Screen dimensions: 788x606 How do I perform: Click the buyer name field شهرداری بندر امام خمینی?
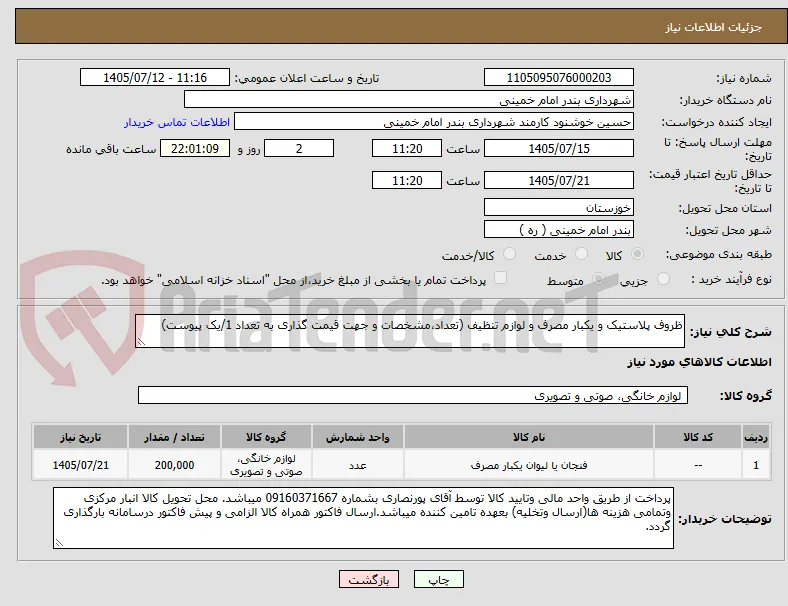pyautogui.click(x=409, y=99)
